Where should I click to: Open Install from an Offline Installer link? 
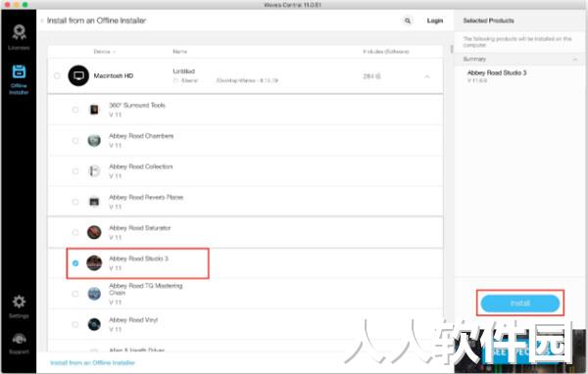pos(93,363)
